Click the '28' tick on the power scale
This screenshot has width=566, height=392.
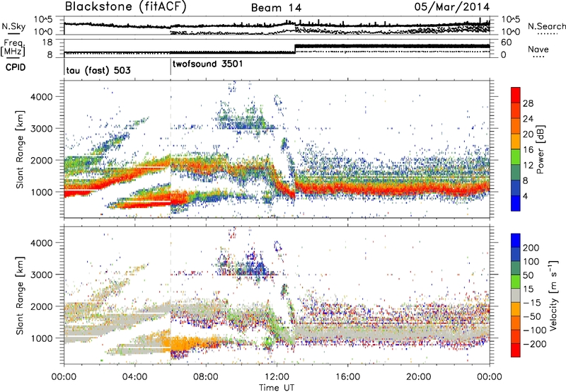click(528, 103)
